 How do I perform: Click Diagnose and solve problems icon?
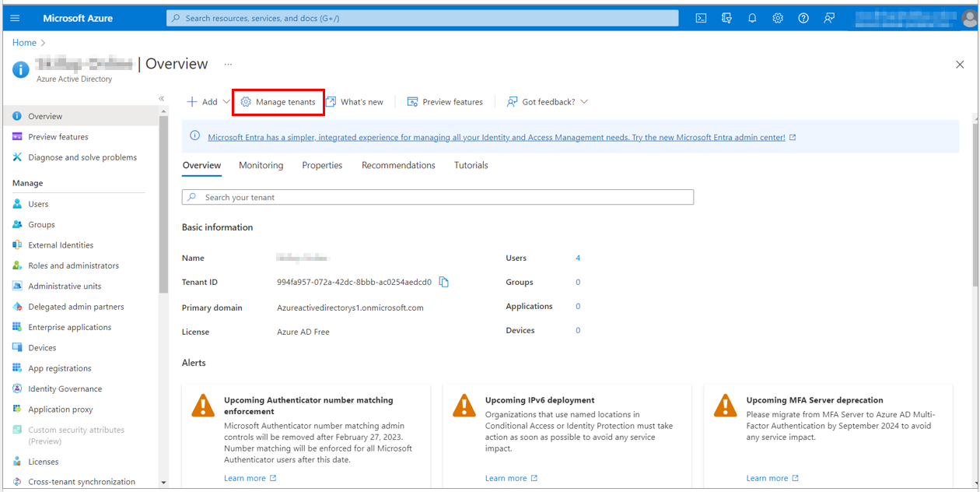tap(17, 157)
